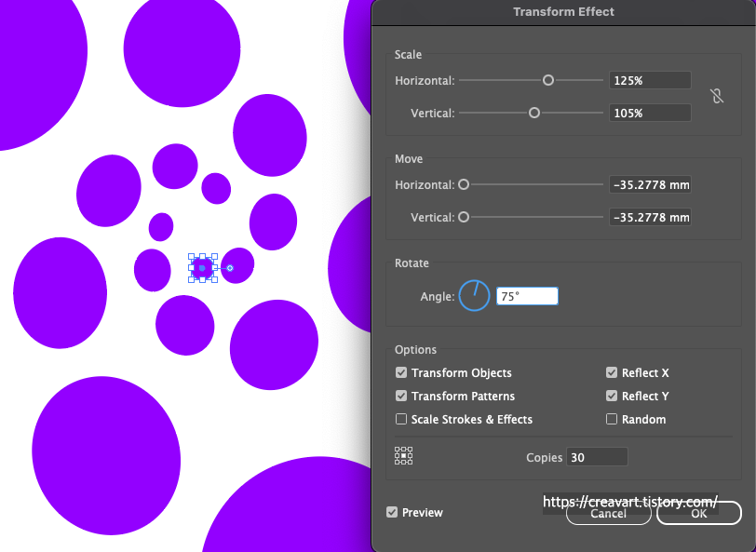Click the Copies field showing 30
The height and width of the screenshot is (552, 756).
click(597, 457)
